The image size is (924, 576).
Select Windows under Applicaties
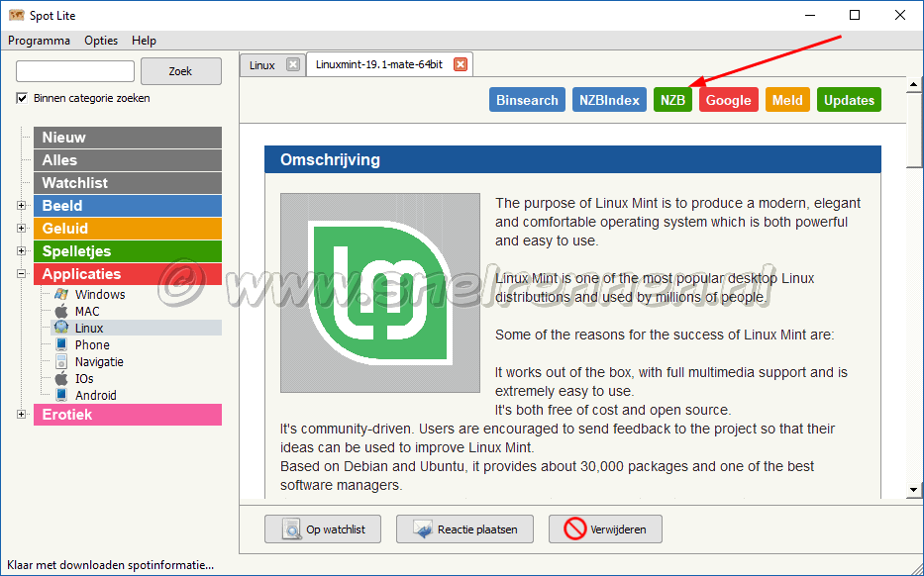click(100, 295)
